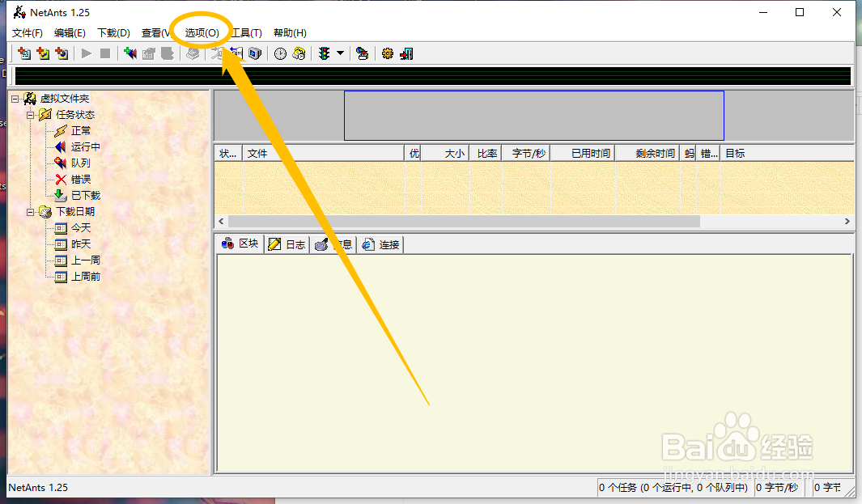The height and width of the screenshot is (504, 862).
Task: Switch to the 日志 tab
Action: [x=287, y=244]
